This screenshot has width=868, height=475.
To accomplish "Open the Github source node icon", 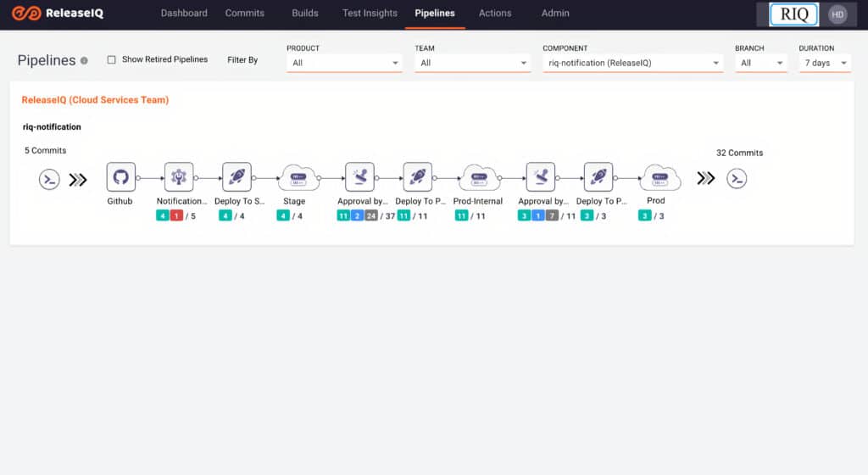I will coord(120,177).
